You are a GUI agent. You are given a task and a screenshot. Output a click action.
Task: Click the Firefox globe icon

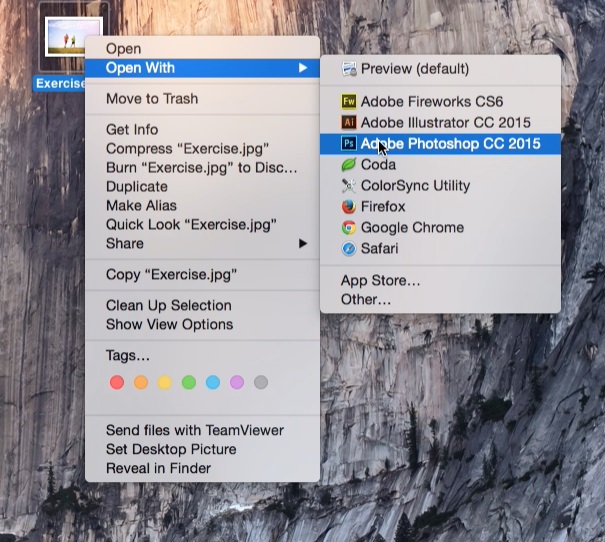click(348, 206)
